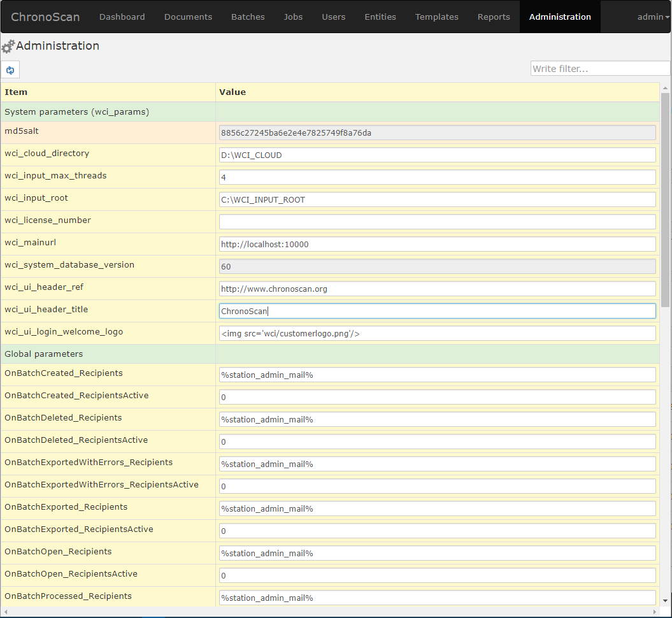Image resolution: width=672 pixels, height=618 pixels.
Task: Click OnBatchExportedWithErrors_RecipientsActive field
Action: [x=437, y=486]
